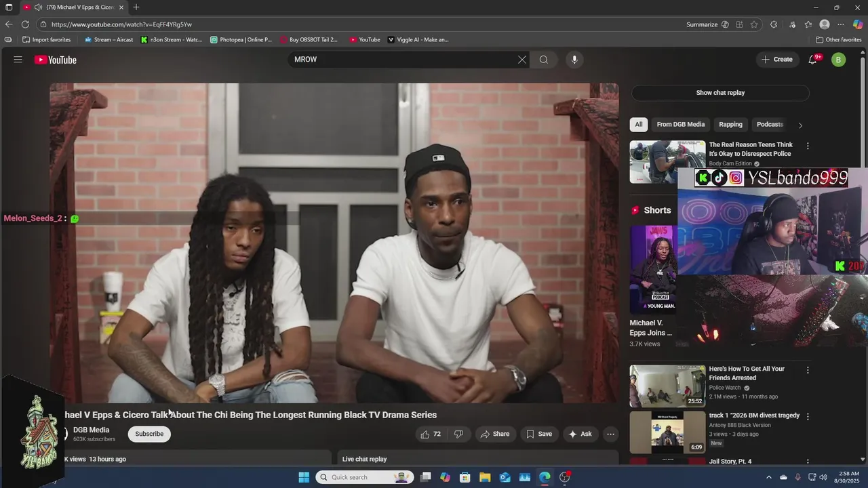868x488 pixels.
Task: Open Jail Story, Pt. 4 title
Action: pos(730,462)
